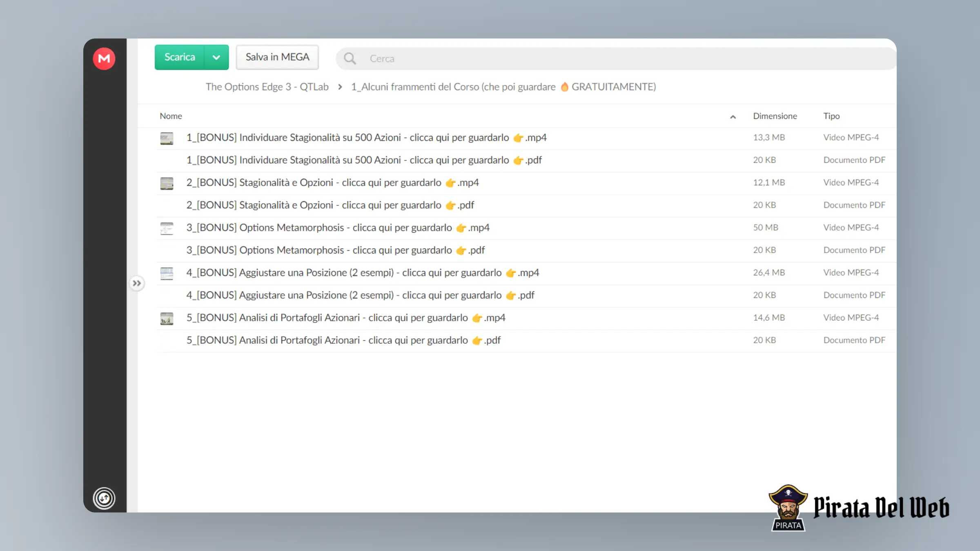Select file 1_[BONUS] Individuare Stagionalità .mp4

tap(366, 138)
